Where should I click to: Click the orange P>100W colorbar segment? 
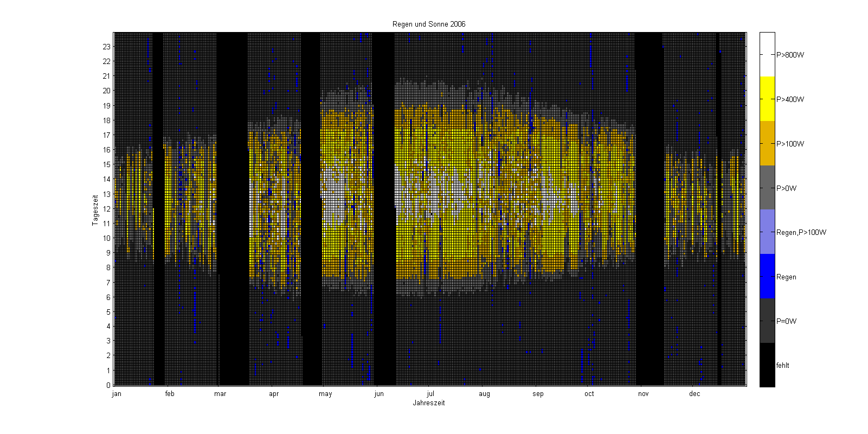[x=767, y=143]
